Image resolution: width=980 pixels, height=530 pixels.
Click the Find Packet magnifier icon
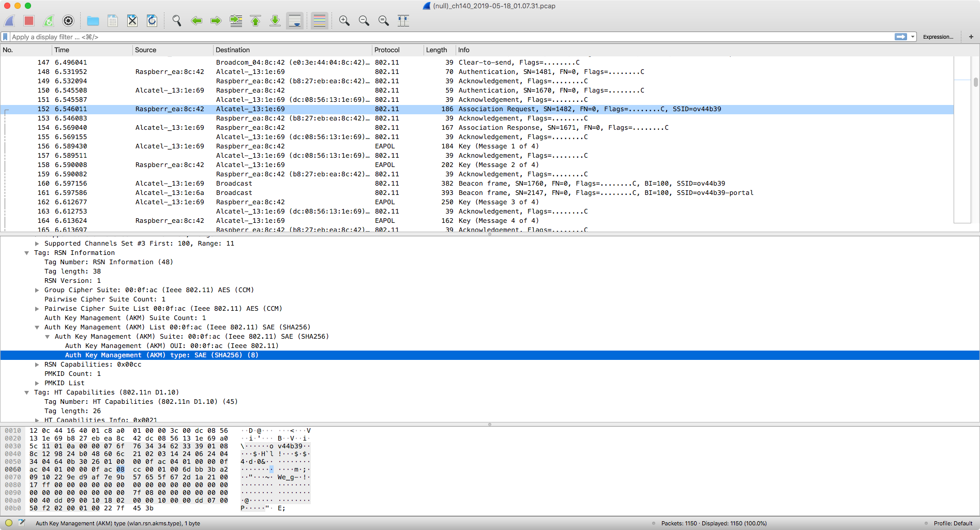pyautogui.click(x=177, y=21)
